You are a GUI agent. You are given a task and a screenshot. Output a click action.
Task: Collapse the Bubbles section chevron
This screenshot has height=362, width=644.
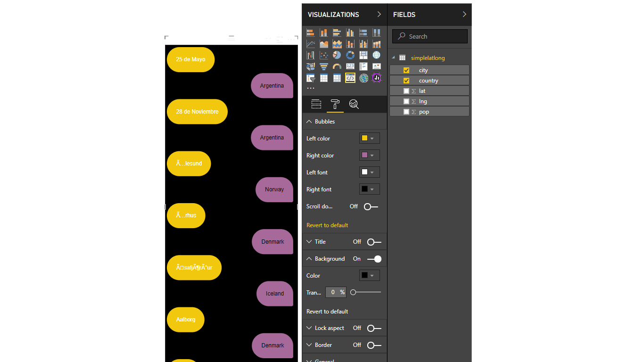click(309, 122)
